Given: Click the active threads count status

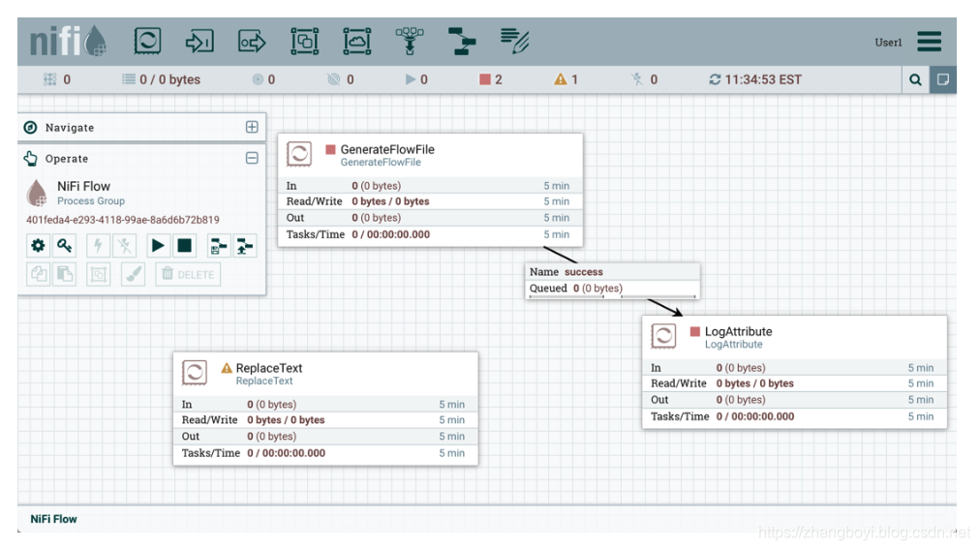Looking at the screenshot, I should tap(56, 79).
